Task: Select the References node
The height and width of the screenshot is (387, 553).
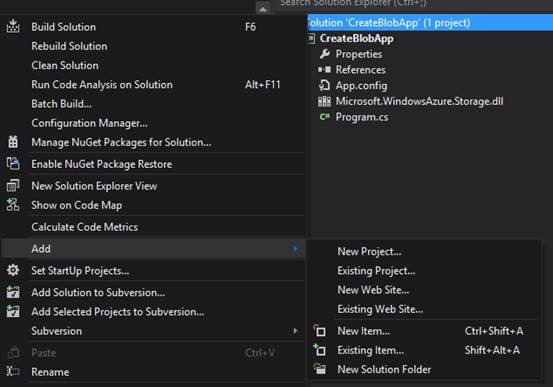Action: 360,69
